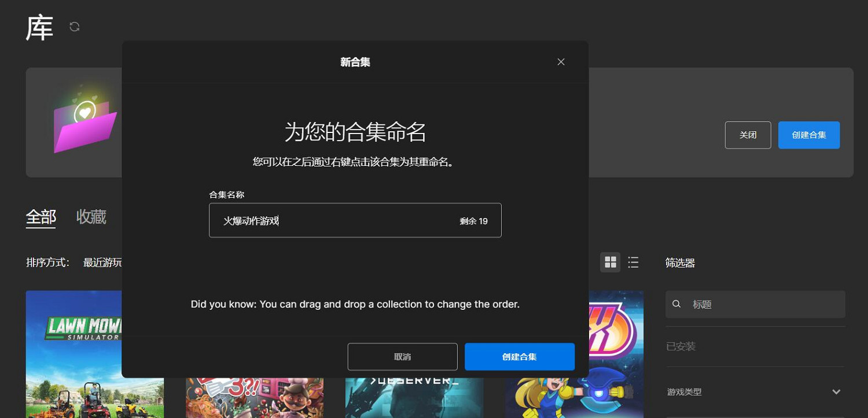Close the 新合集 dialog with the X
This screenshot has width=868, height=418.
point(560,61)
